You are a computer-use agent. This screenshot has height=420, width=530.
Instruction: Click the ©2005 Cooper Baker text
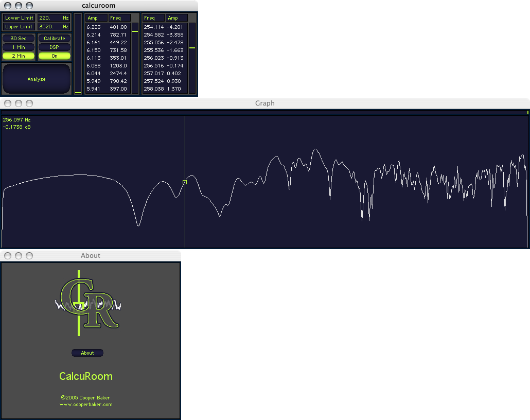click(85, 398)
